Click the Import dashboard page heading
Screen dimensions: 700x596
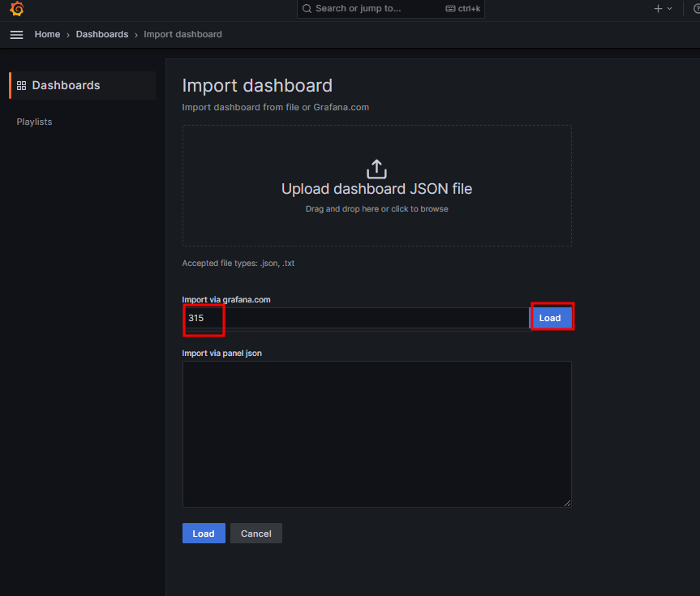pos(257,86)
